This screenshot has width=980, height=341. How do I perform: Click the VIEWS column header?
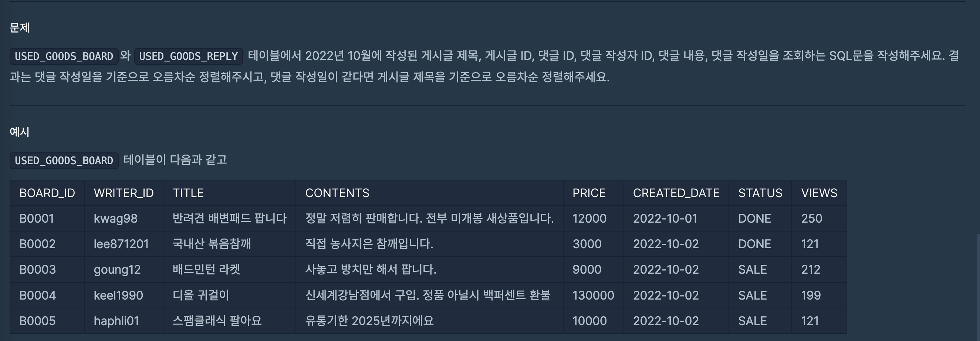click(819, 193)
